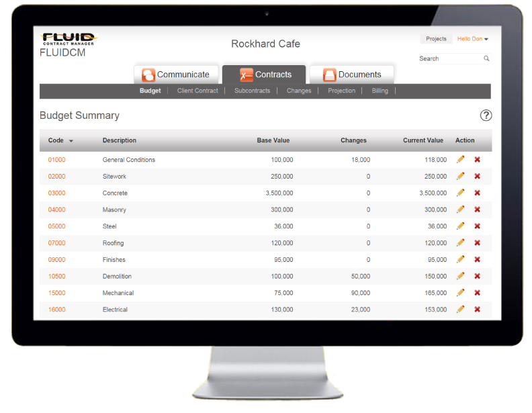The image size is (532, 413).
Task: Select the '50,000' Demolition changes value
Action: [361, 277]
